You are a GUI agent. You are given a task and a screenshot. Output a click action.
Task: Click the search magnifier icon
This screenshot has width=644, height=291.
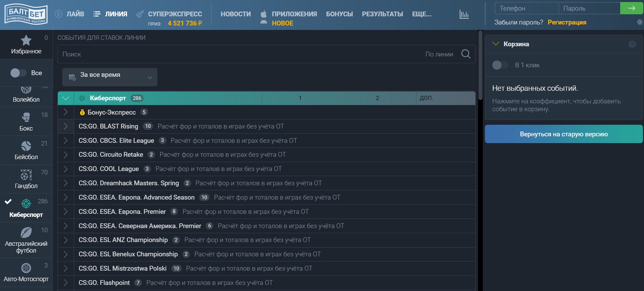(466, 54)
